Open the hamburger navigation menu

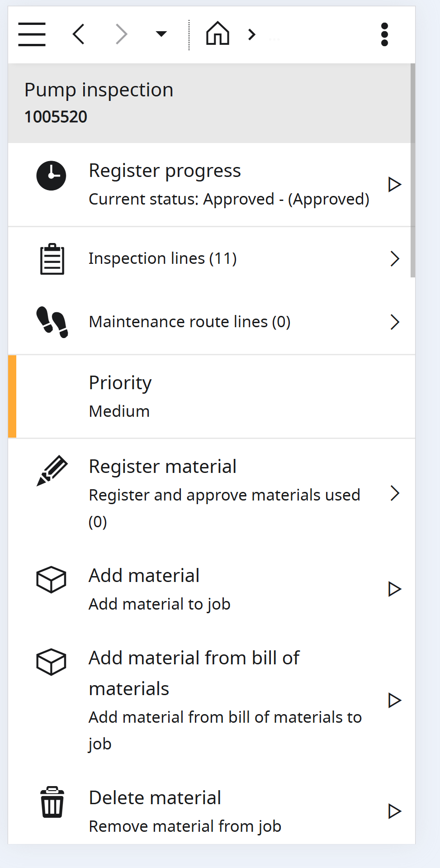point(32,34)
